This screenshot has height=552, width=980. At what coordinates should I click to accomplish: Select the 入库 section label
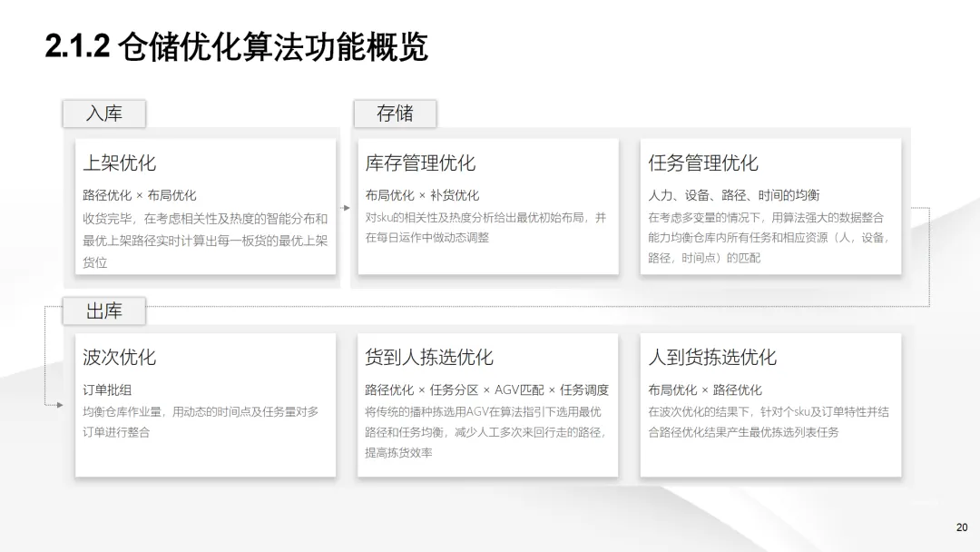tap(103, 113)
